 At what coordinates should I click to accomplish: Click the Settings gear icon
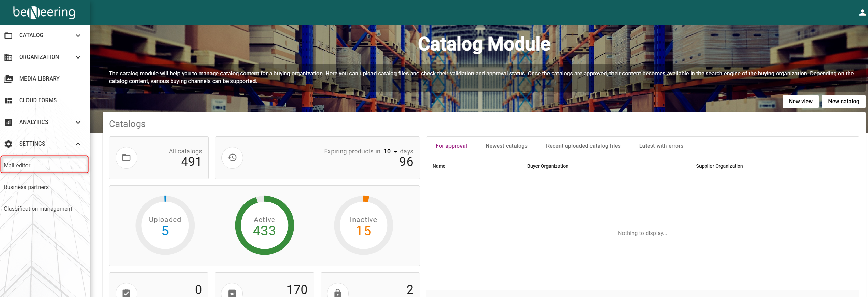coord(9,144)
